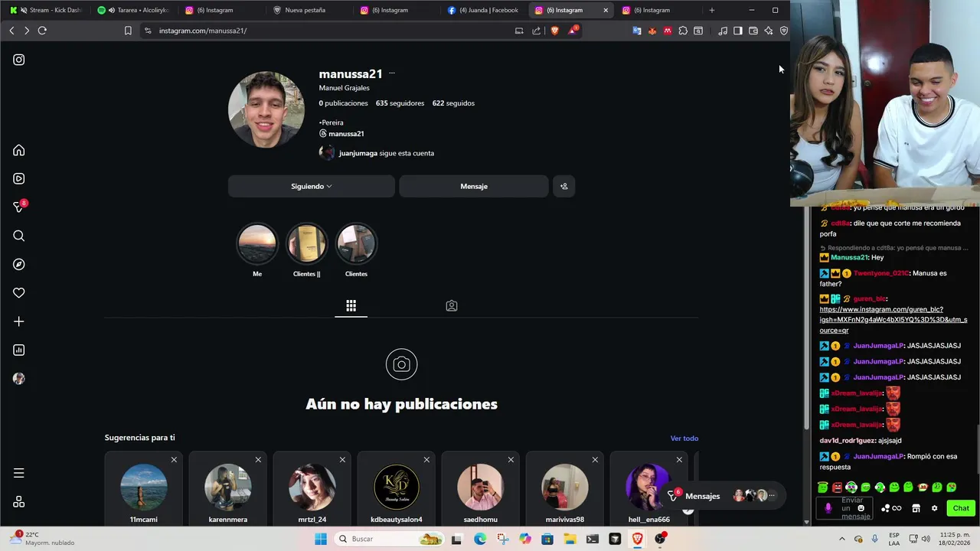Open the Search magnifier in sidebar

tap(19, 236)
